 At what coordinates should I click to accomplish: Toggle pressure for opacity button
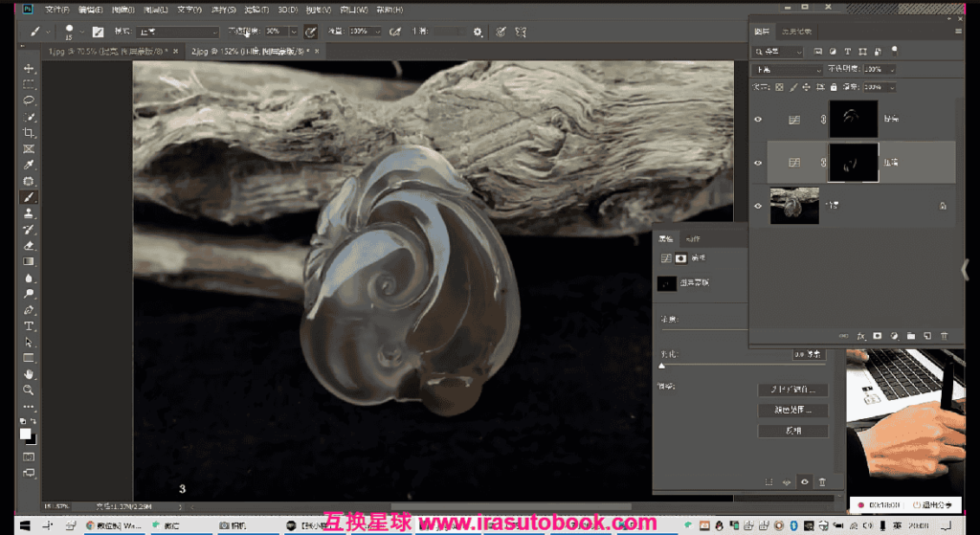coord(310,32)
